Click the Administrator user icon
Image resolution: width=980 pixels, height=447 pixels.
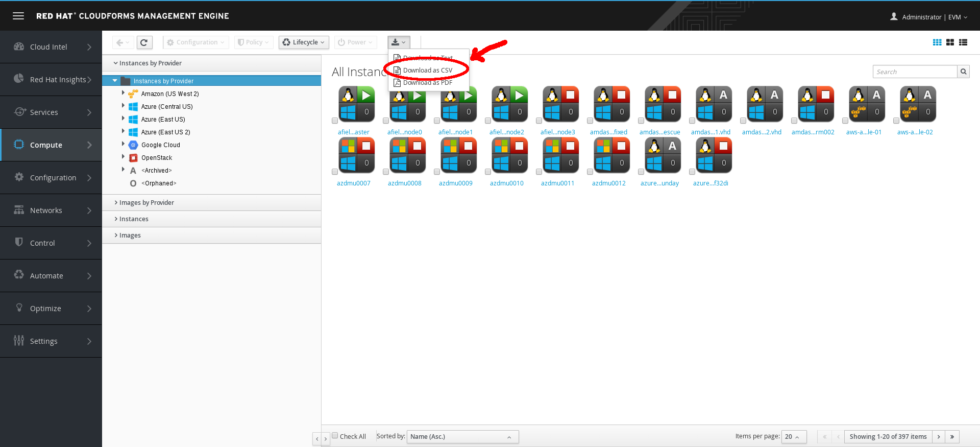coord(894,16)
